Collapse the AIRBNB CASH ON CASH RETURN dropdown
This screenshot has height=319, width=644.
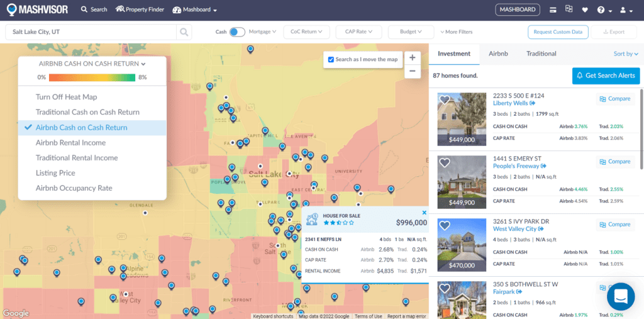[92, 64]
